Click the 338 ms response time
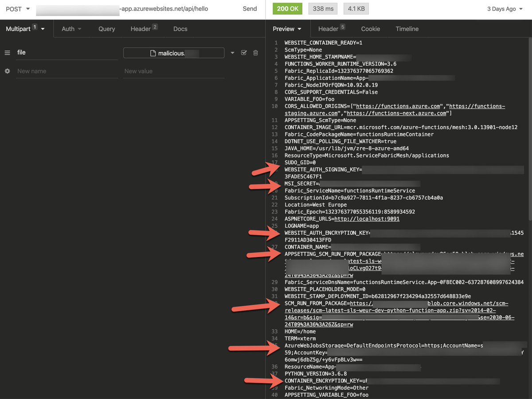The image size is (532, 399). coord(323,9)
